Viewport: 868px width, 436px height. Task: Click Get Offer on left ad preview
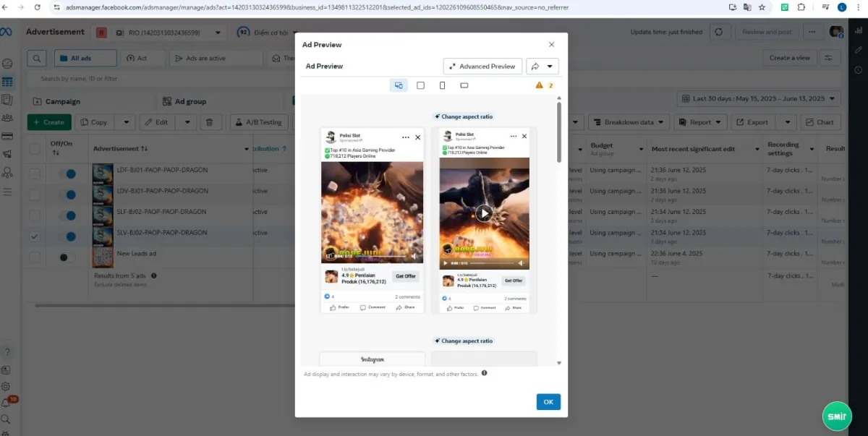(405, 276)
